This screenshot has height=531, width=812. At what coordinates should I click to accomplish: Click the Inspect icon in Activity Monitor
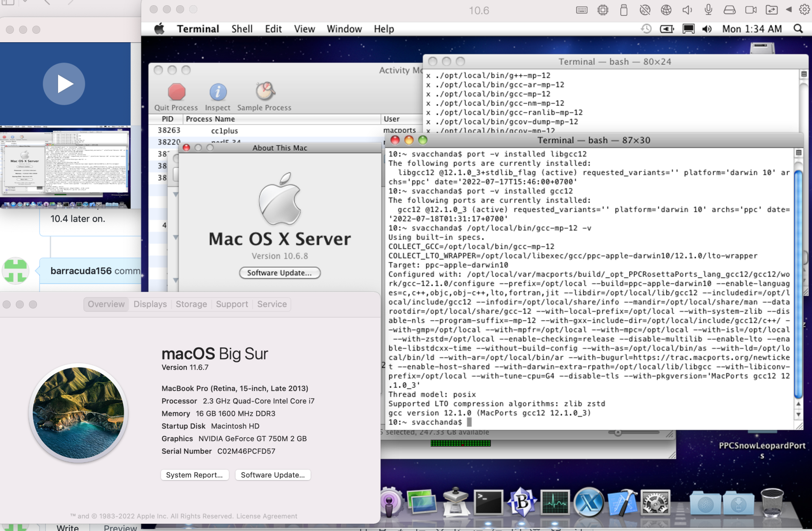tap(218, 97)
